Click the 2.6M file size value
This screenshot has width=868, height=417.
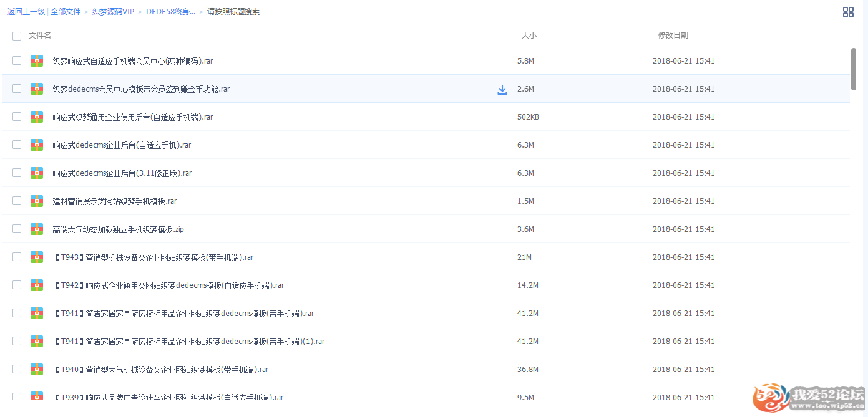pos(525,89)
